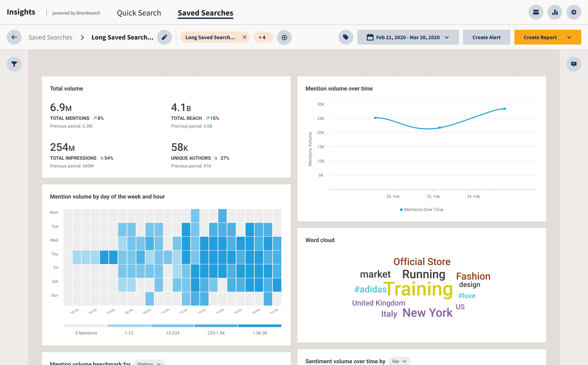Toggle Mentions Over Time legend series
The image size is (588, 365).
coord(421,210)
